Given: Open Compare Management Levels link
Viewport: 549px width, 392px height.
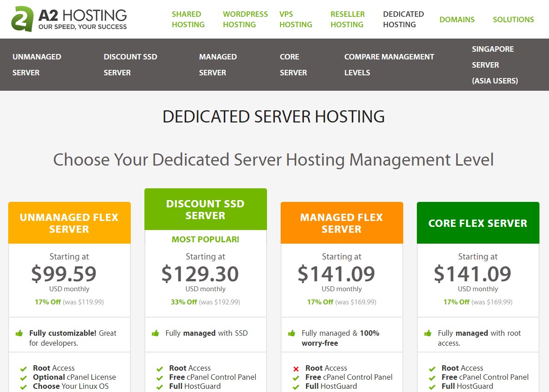Looking at the screenshot, I should pyautogui.click(x=389, y=64).
